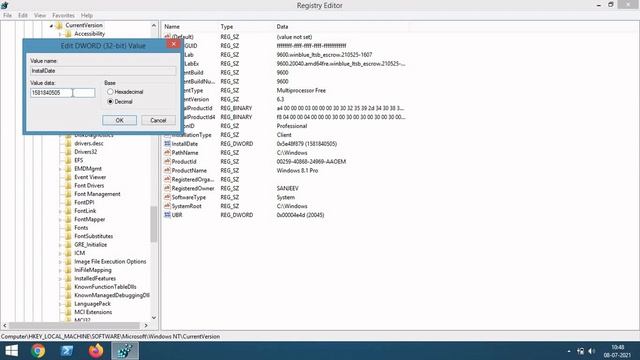Select the FontDPI folder icon
This screenshot has height=360, width=640.
(x=68, y=202)
